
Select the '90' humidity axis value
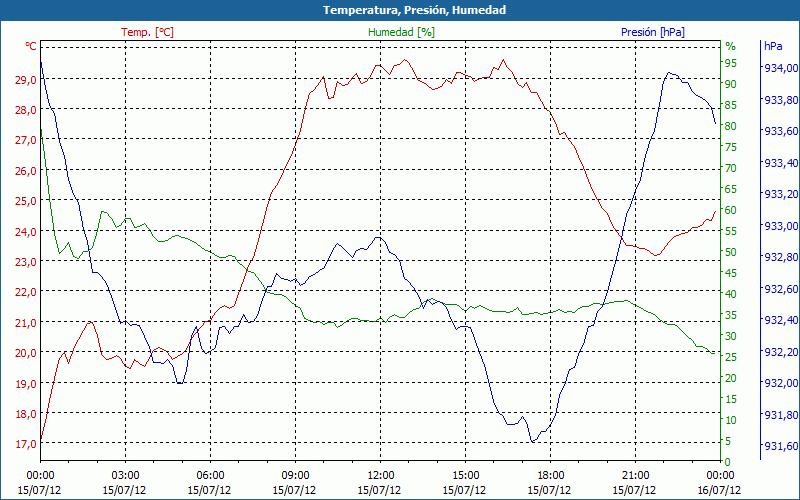[x=731, y=84]
